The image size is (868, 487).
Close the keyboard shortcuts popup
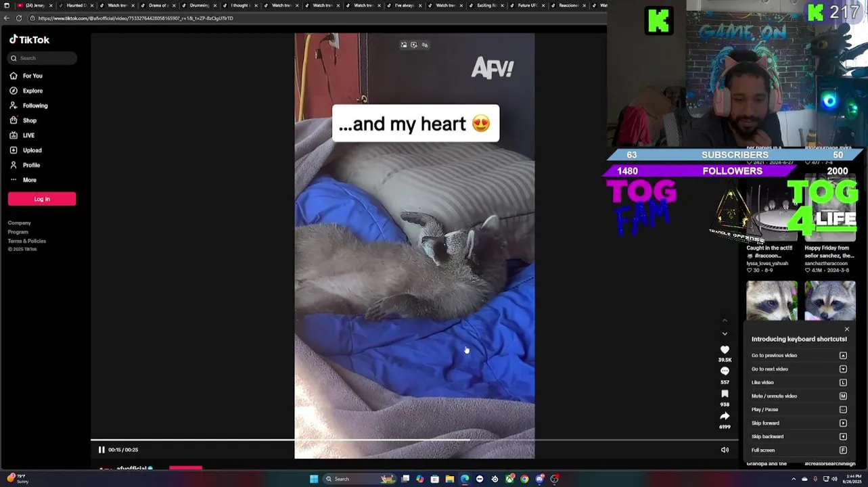846,329
